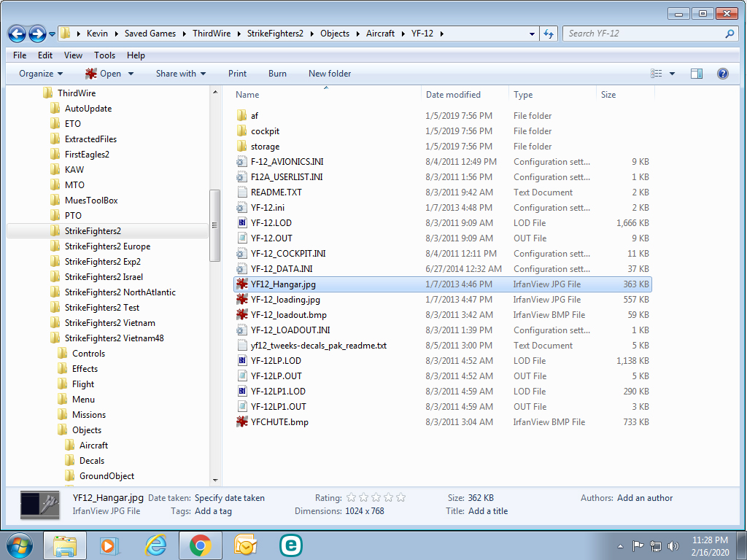Screen dimensions: 747x560
Task: Show hidden system tray icons
Action: point(620,546)
